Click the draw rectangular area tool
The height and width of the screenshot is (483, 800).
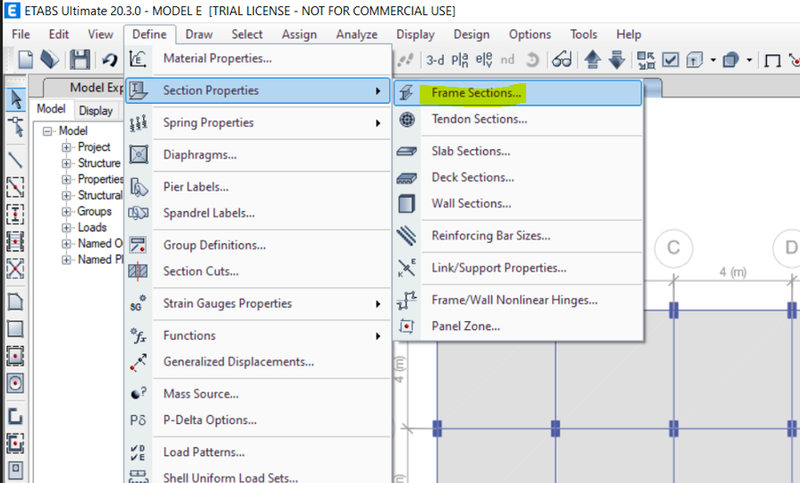pos(15,328)
